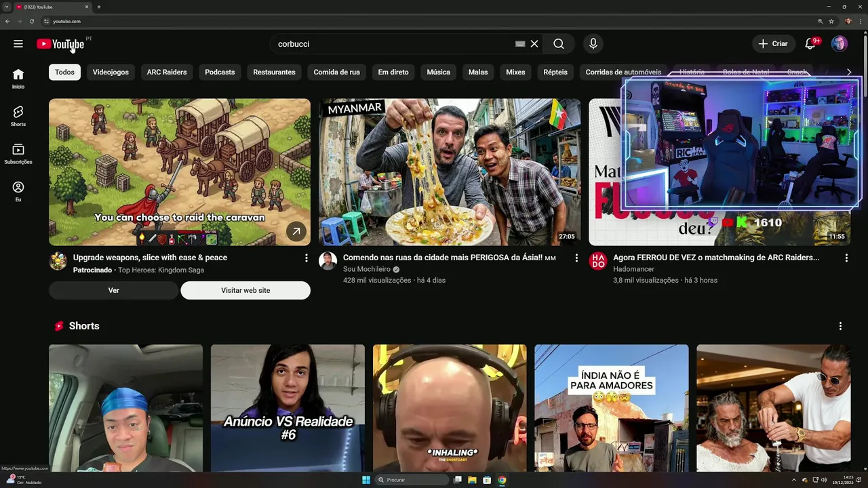The height and width of the screenshot is (488, 868).
Task: Select the Restaurantes filter chip
Action: (x=274, y=72)
